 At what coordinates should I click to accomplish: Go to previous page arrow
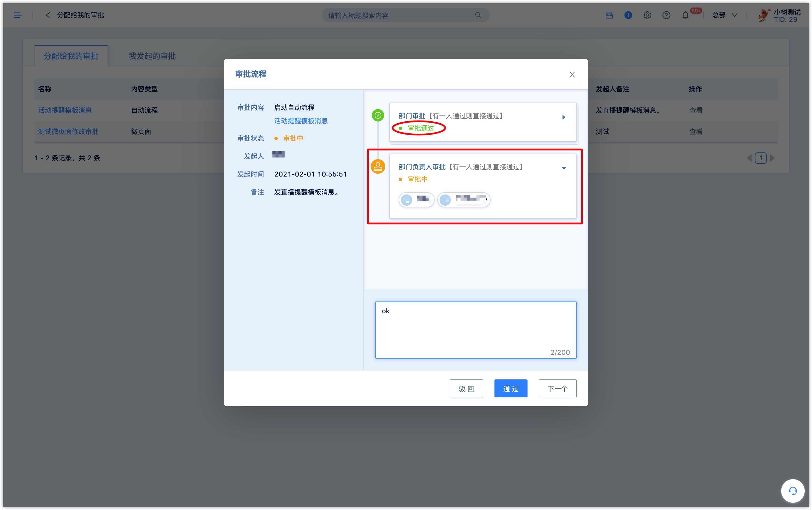click(x=749, y=158)
